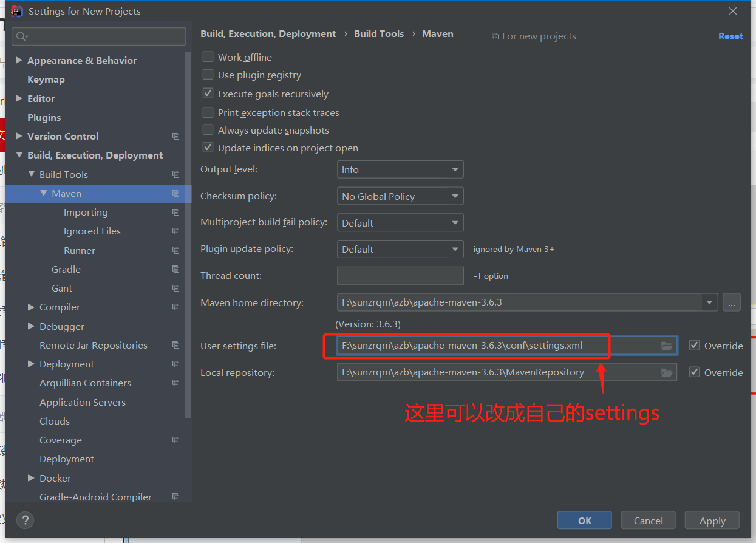Expand Appearance & Behavior tree node
The height and width of the screenshot is (543, 756).
[x=19, y=60]
